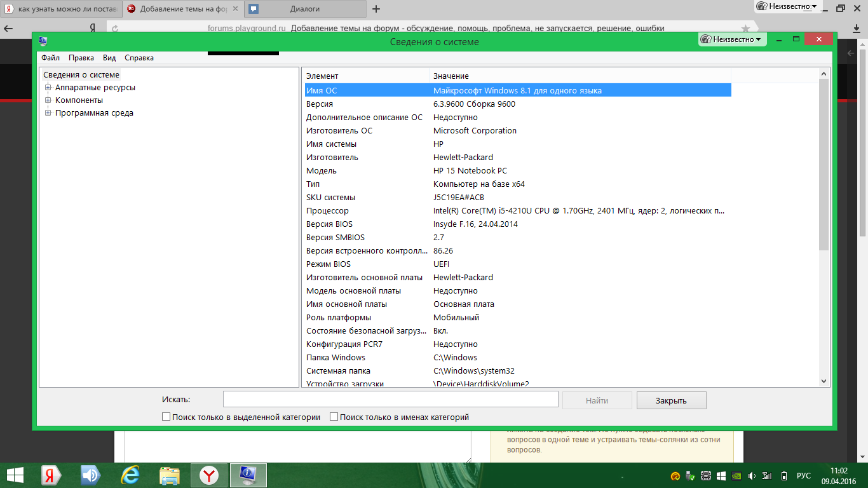This screenshot has width=868, height=488.
Task: Click the 'Искать' search input field
Action: [x=390, y=399]
